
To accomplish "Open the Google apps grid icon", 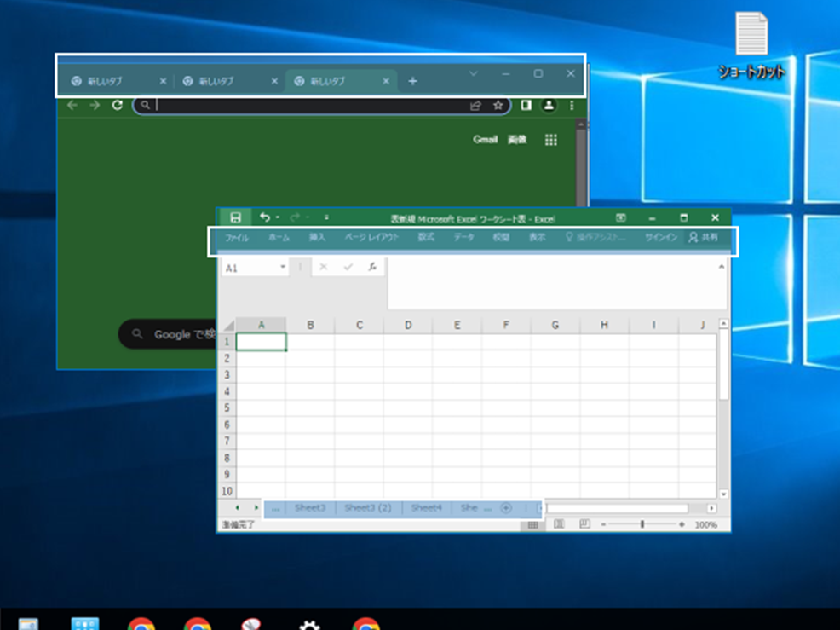I will click(550, 140).
